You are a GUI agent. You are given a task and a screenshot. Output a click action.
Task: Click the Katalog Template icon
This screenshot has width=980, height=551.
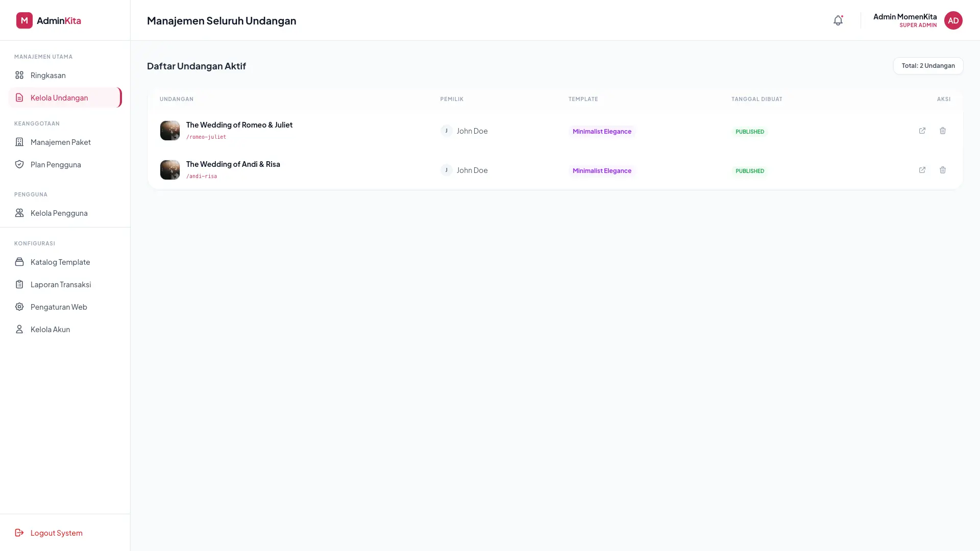19,262
